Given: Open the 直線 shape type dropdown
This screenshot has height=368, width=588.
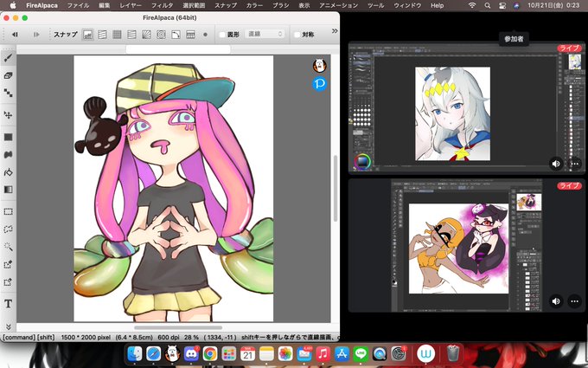Looking at the screenshot, I should (x=265, y=34).
